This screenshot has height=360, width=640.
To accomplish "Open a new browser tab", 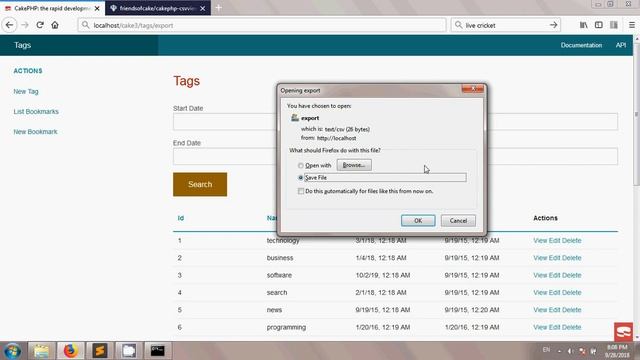I will pyautogui.click(x=219, y=8).
